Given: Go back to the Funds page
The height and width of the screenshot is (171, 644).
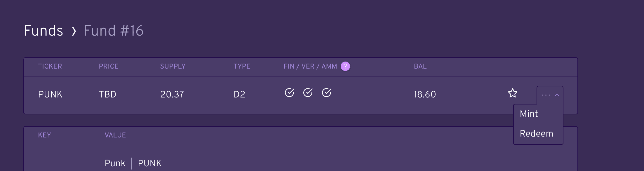Looking at the screenshot, I should pos(43,31).
